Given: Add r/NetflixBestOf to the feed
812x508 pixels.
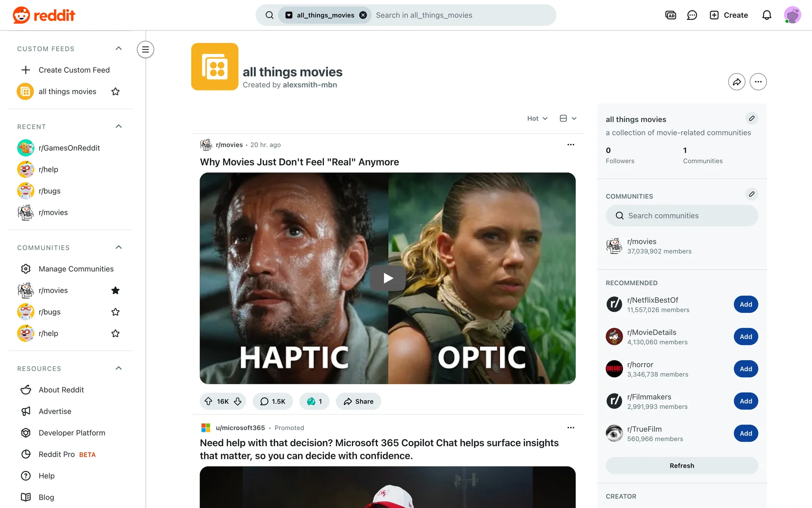Looking at the screenshot, I should (x=745, y=304).
